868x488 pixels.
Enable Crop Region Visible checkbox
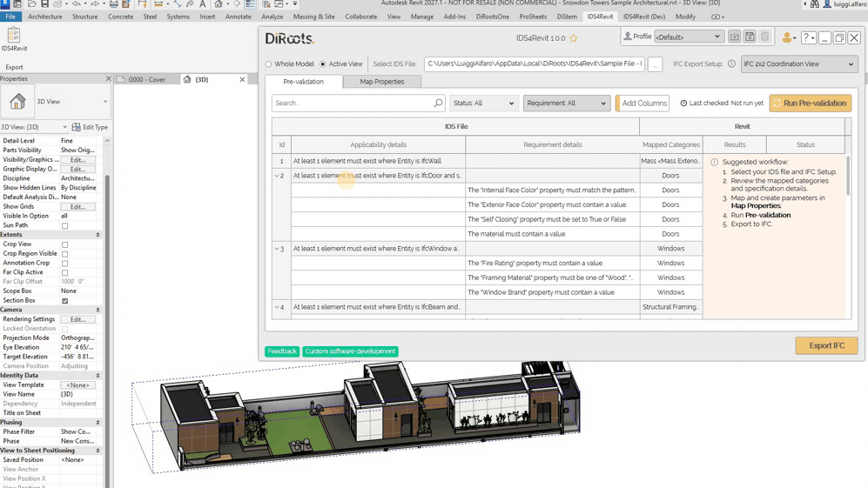[64, 254]
